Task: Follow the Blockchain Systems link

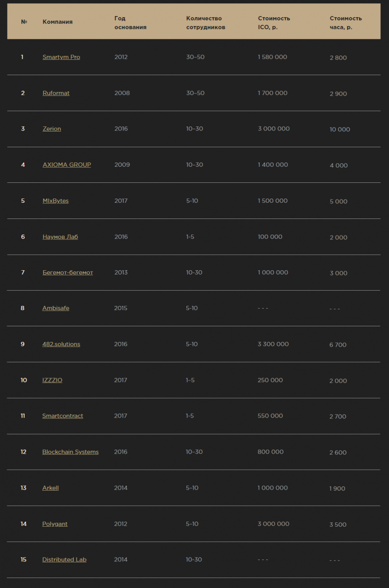Action: click(70, 452)
